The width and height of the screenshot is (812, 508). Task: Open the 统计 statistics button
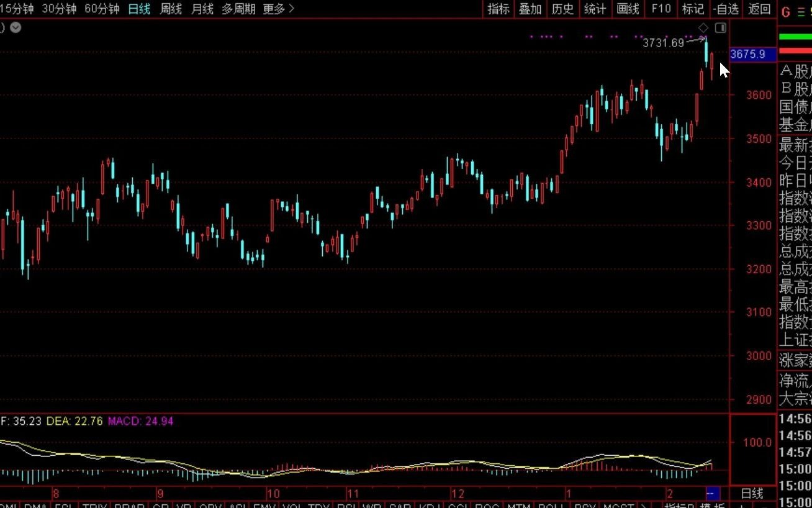point(595,9)
